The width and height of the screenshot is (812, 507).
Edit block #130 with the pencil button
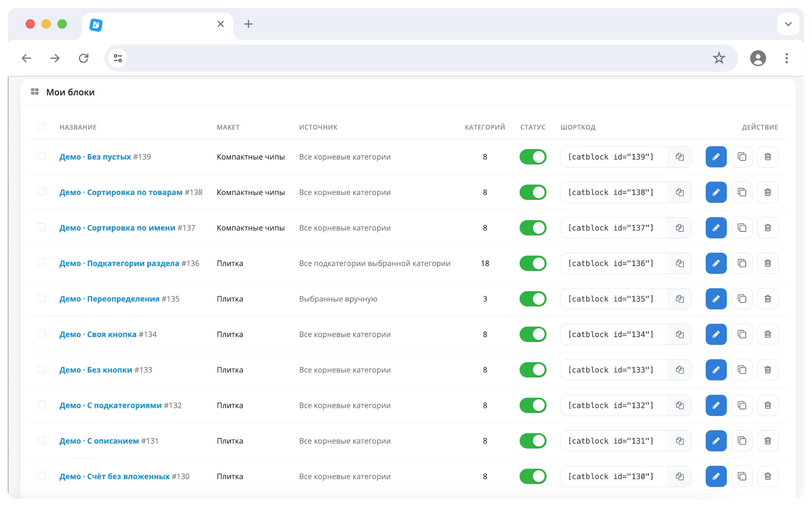(x=716, y=476)
